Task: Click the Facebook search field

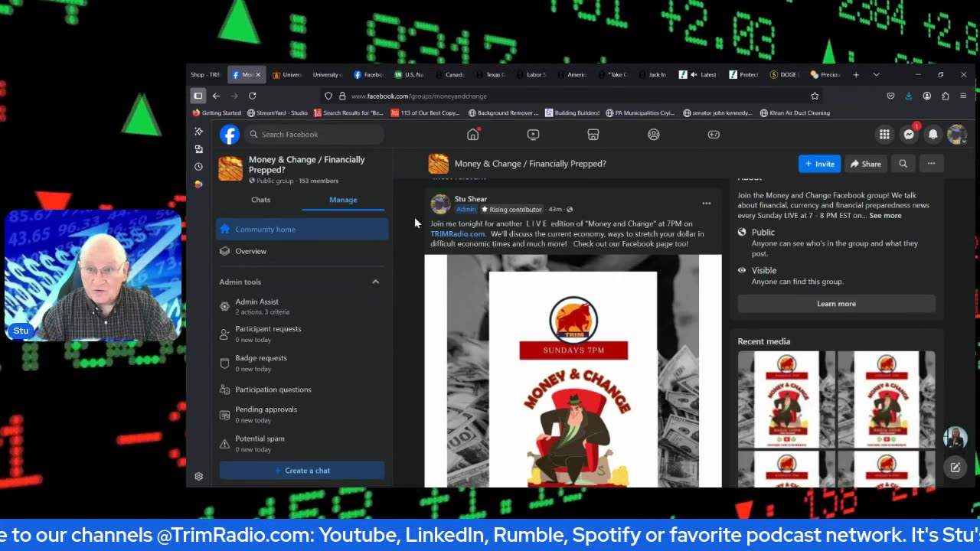Action: click(314, 135)
